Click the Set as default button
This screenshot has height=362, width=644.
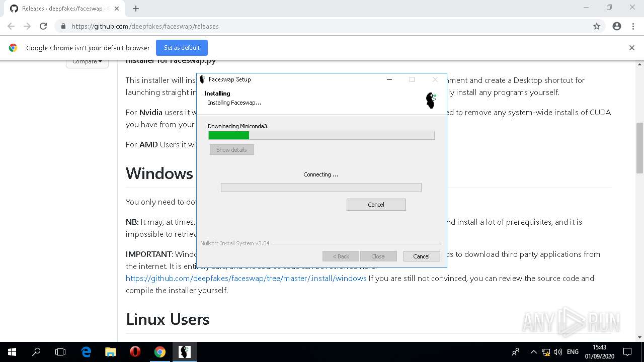coord(182,48)
